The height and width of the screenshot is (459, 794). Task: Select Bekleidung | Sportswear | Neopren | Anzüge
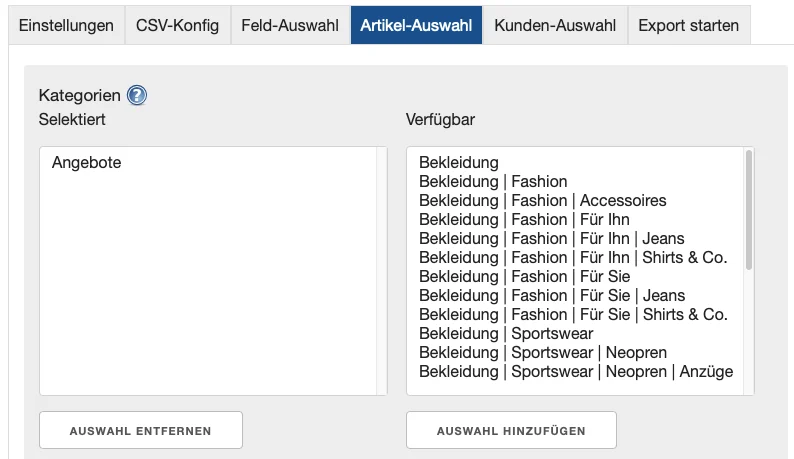pos(576,371)
